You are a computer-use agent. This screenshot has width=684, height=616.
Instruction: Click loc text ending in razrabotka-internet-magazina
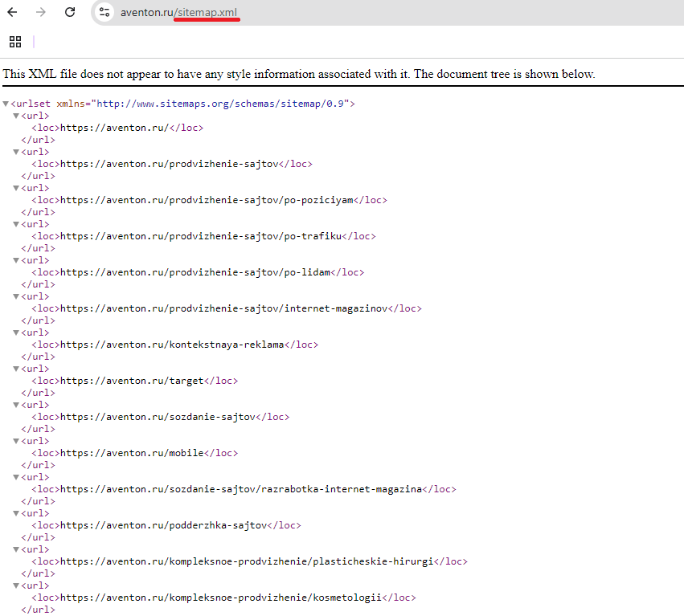[241, 490]
